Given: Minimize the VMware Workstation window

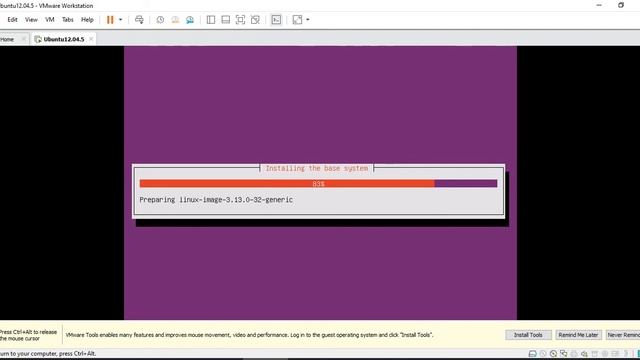Looking at the screenshot, I should tap(599, 5).
